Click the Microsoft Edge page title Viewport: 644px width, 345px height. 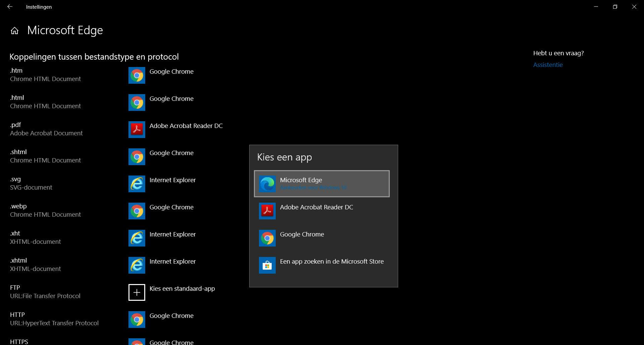(65, 30)
